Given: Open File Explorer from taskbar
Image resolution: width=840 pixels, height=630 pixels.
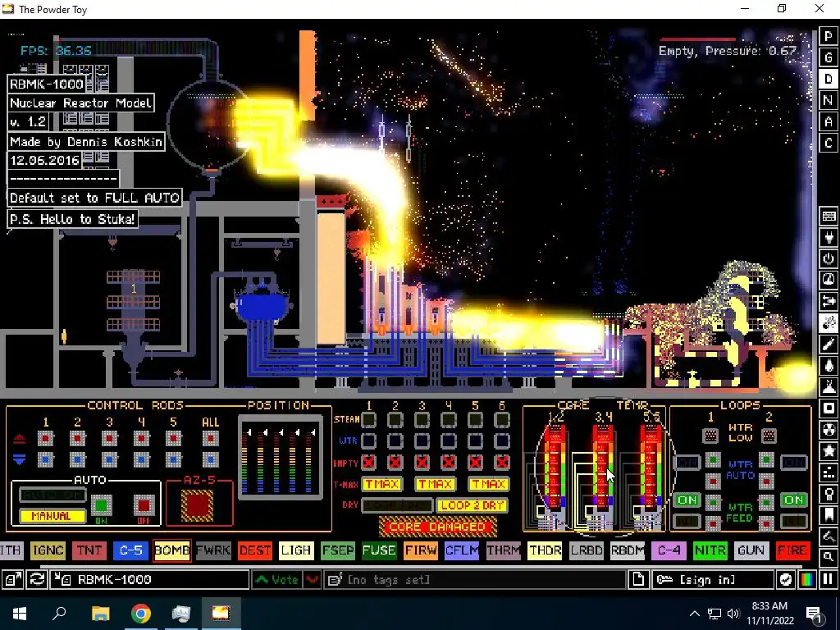Looking at the screenshot, I should coord(100,614).
